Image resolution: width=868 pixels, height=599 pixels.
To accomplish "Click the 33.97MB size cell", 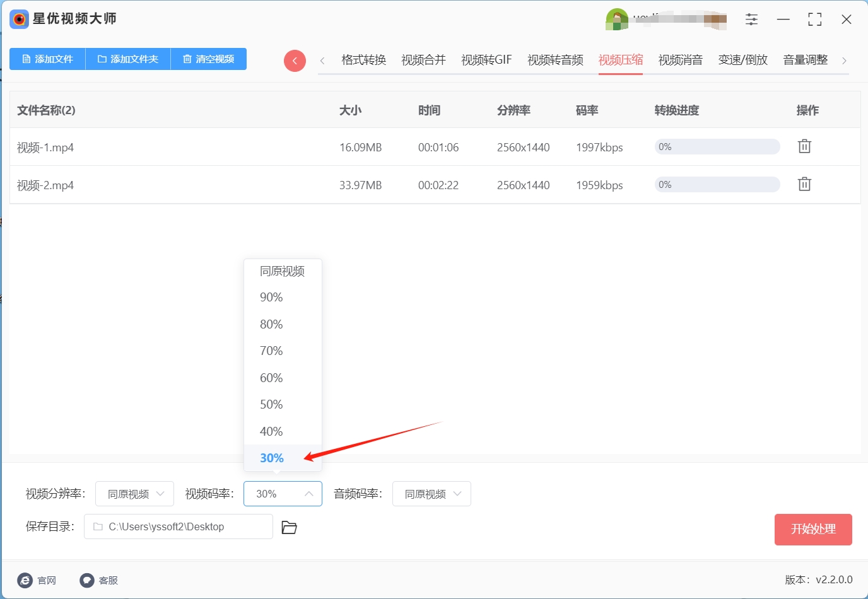I will [360, 185].
